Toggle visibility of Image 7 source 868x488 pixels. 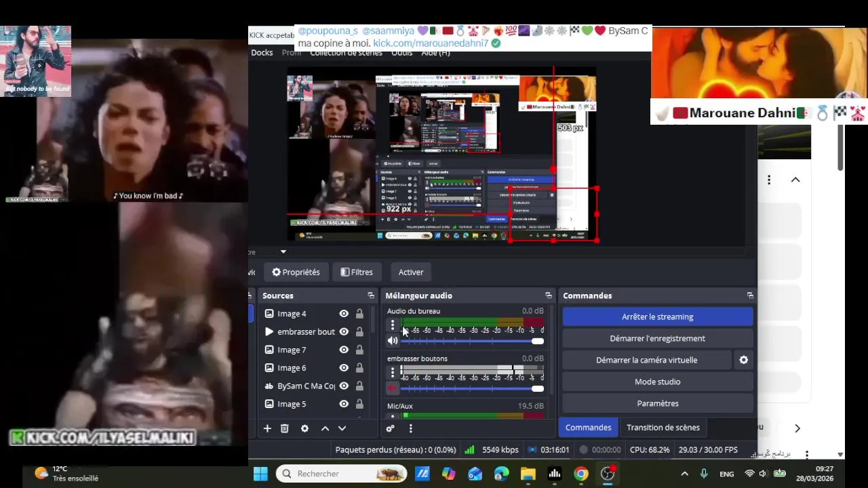(x=344, y=350)
